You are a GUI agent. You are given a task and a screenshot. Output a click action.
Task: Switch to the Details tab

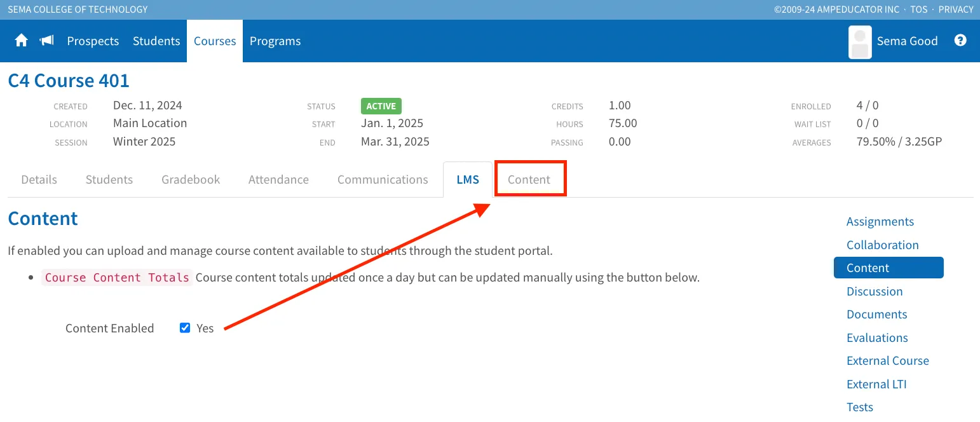39,179
